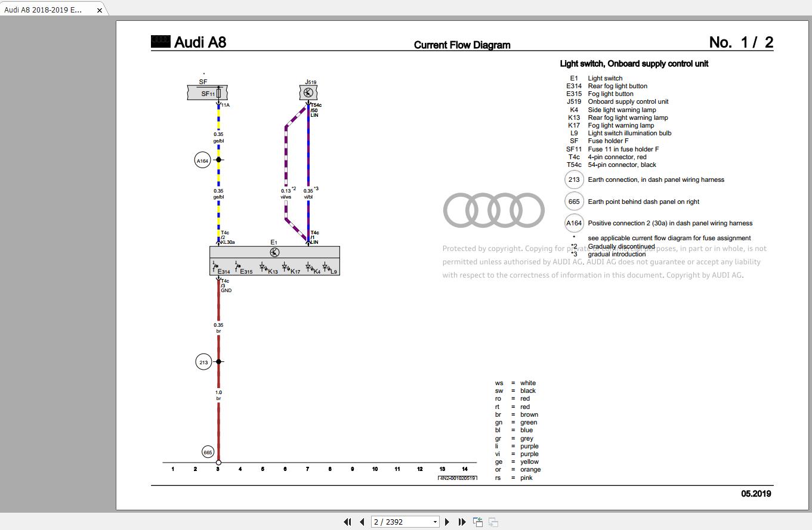Click the E1 light switch symbol in diagram
This screenshot has width=812, height=530.
pyautogui.click(x=274, y=252)
